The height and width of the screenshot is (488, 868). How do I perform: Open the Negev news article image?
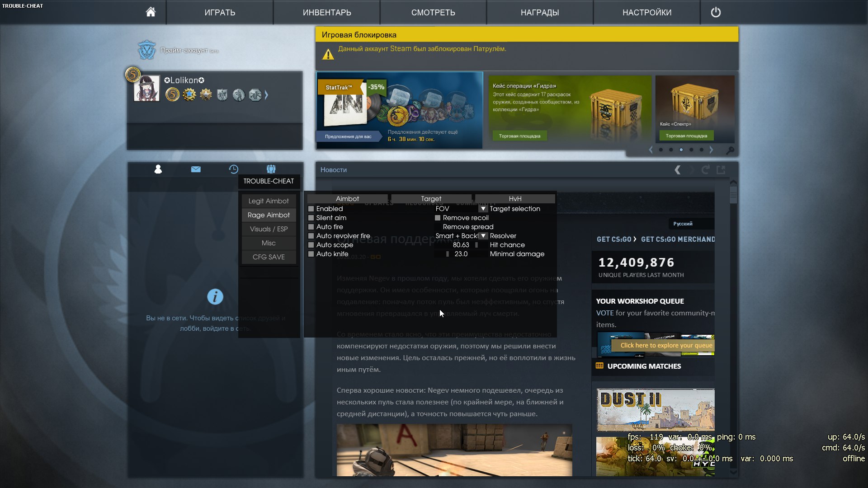[x=454, y=450]
